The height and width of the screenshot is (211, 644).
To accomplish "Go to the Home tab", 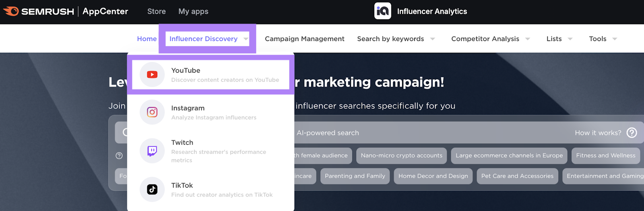I will click(147, 39).
